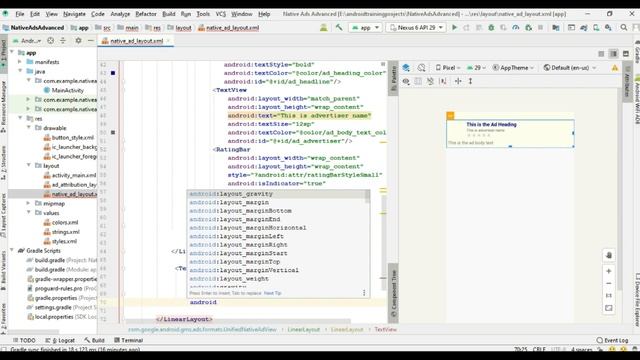Viewport: 640px width, 360px height.
Task: Open the Nexus 6 API 29 device dropdown
Action: (416, 27)
